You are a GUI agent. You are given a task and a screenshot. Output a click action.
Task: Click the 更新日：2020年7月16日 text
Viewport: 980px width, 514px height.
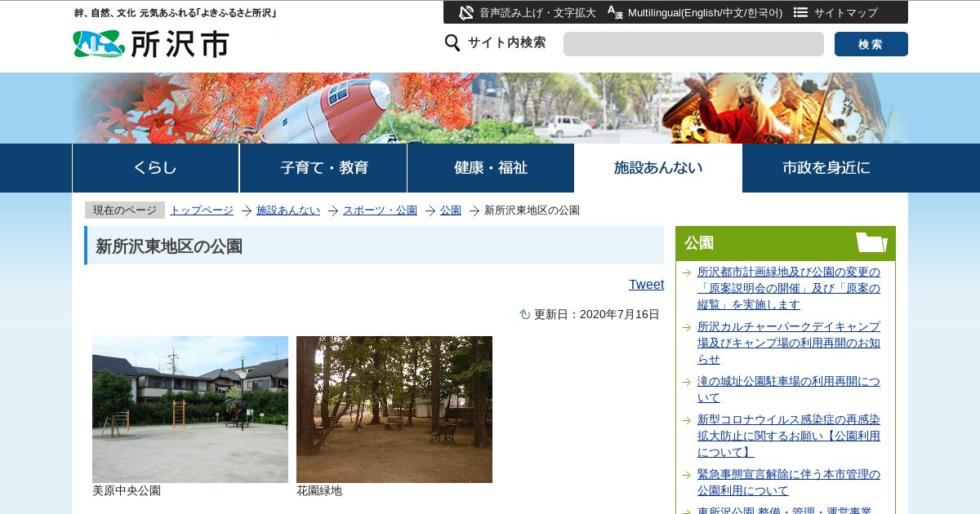pos(597,314)
